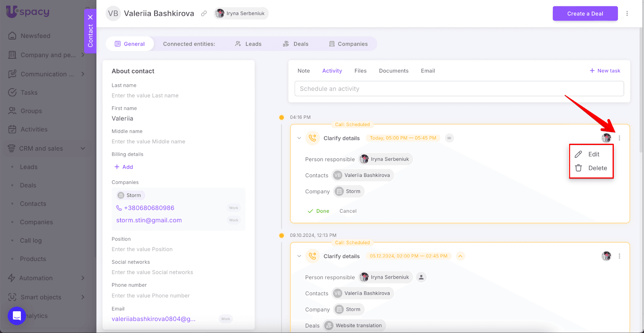Mark the first call as Done
Screen dimensions: 644x333
[318, 211]
